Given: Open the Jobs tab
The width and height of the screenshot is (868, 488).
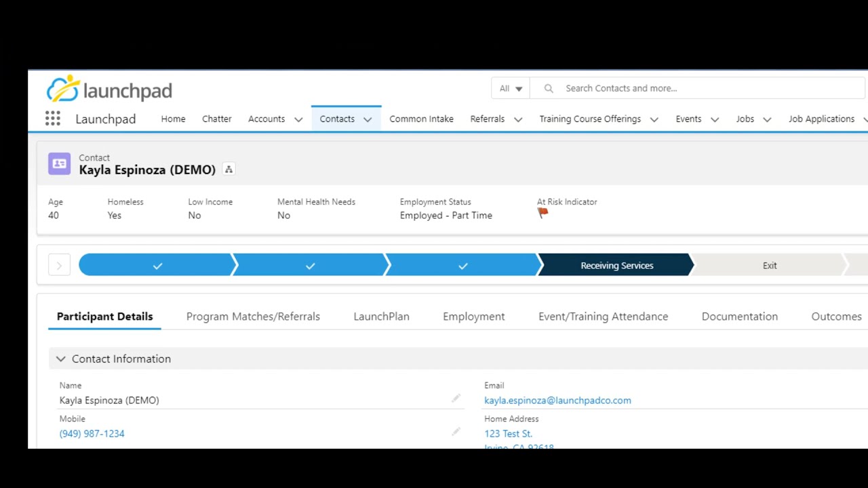Looking at the screenshot, I should [x=745, y=119].
